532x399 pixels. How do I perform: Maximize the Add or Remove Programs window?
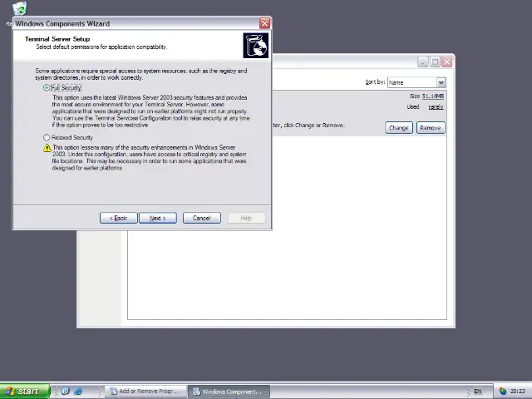point(435,62)
